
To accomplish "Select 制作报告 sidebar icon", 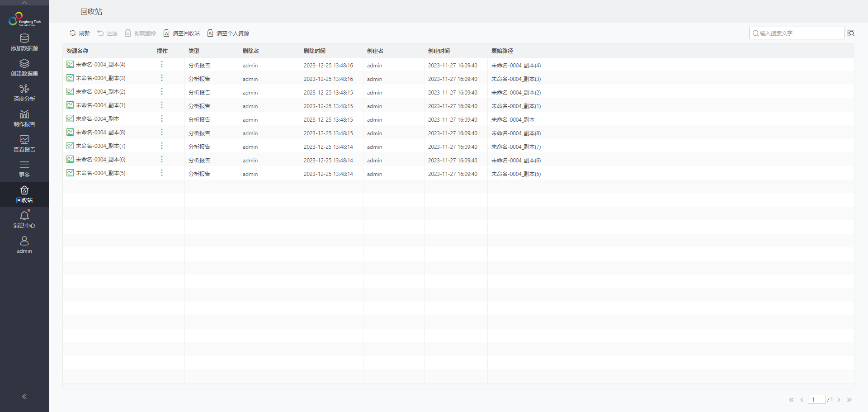I will (x=24, y=118).
